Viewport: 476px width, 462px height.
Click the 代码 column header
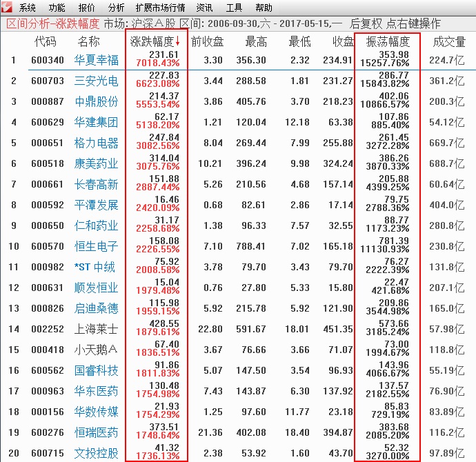(x=46, y=42)
